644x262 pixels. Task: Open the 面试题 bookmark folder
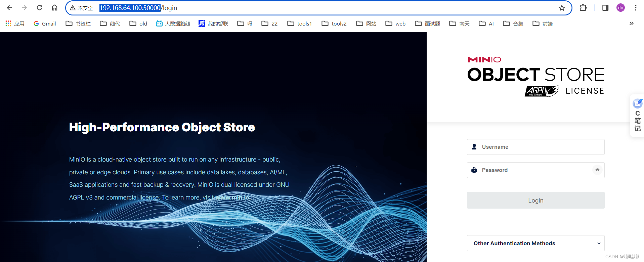tap(427, 24)
